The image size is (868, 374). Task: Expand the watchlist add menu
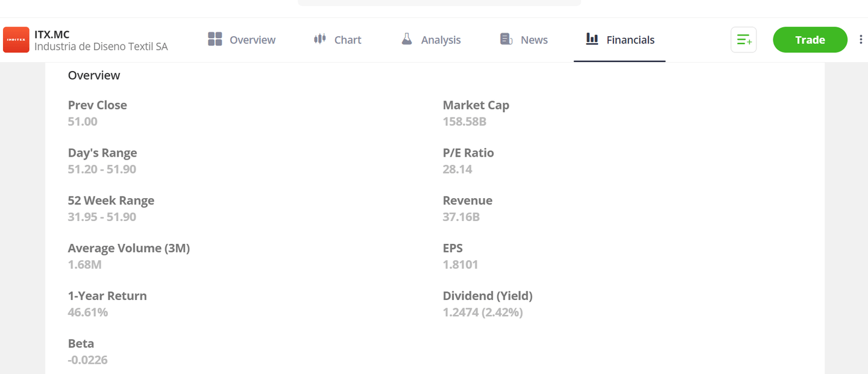coord(743,39)
